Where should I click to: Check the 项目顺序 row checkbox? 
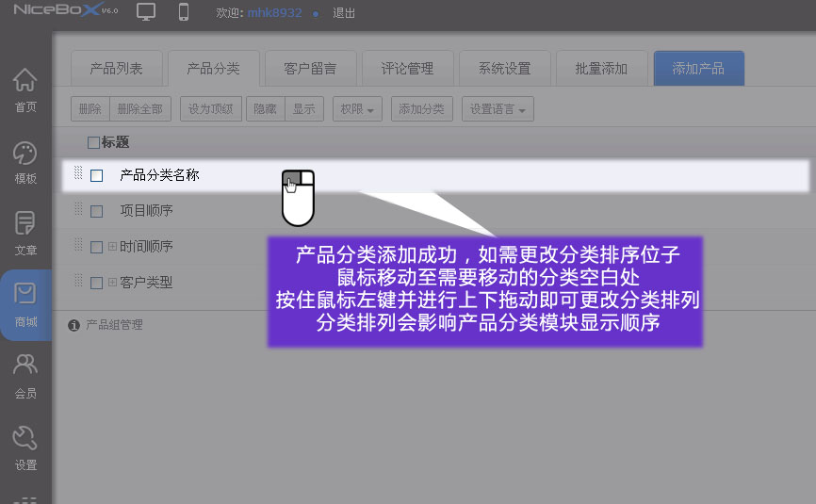(x=96, y=211)
